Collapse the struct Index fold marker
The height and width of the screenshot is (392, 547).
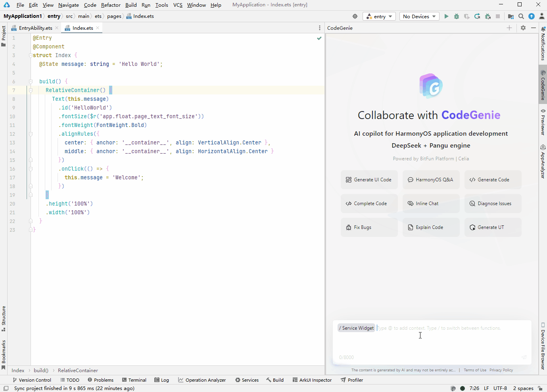point(31,56)
